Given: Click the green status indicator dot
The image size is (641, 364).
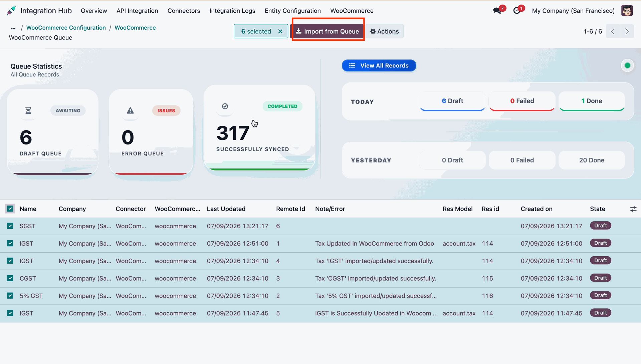Looking at the screenshot, I should [x=627, y=65].
